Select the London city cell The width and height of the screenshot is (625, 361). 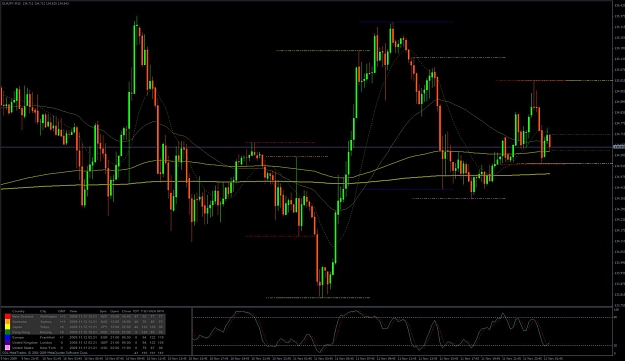point(46,343)
